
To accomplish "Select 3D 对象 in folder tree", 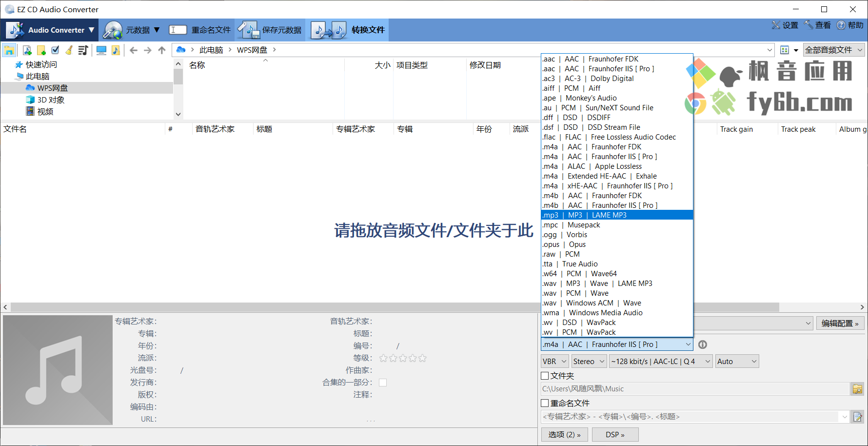I will 51,100.
